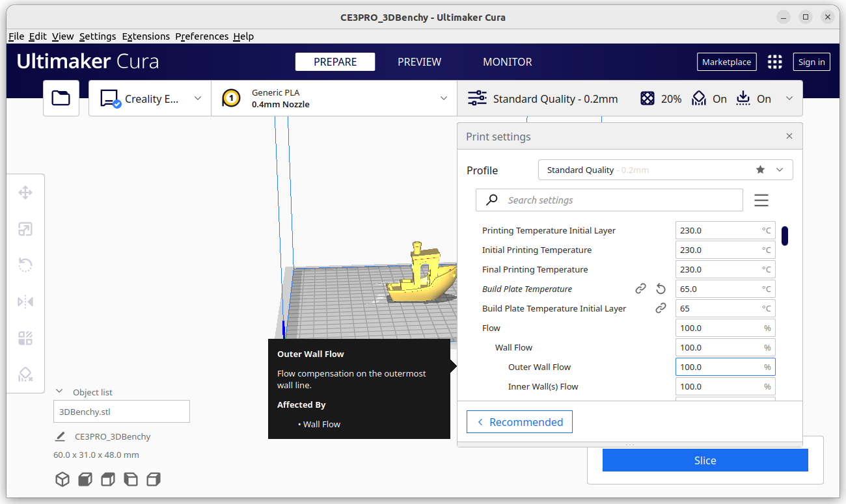Select the Scale tool in left toolbar
The image size is (846, 504).
click(25, 229)
